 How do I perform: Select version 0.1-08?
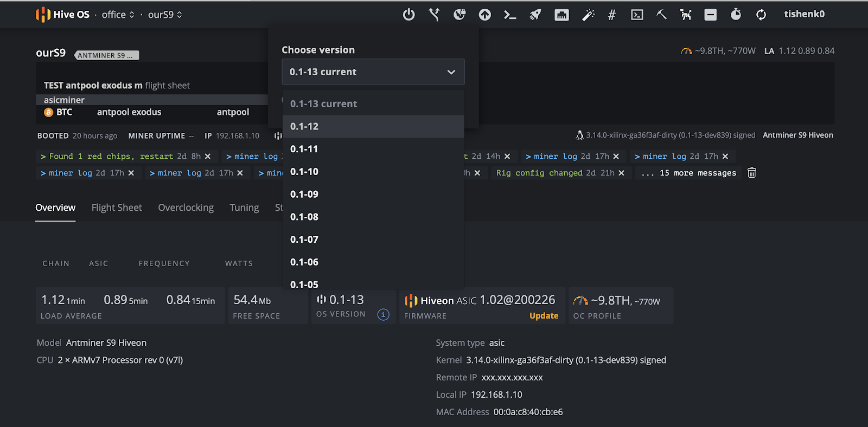pos(373,217)
